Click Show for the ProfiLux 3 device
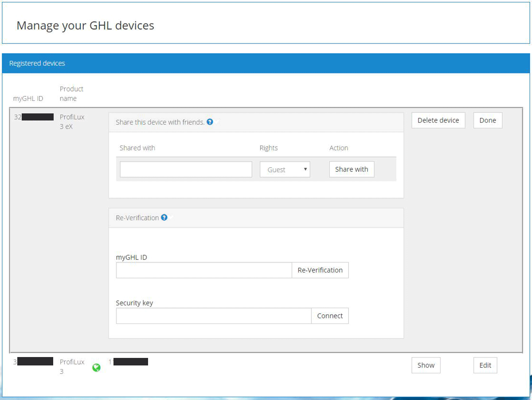The width and height of the screenshot is (532, 400). tap(426, 365)
